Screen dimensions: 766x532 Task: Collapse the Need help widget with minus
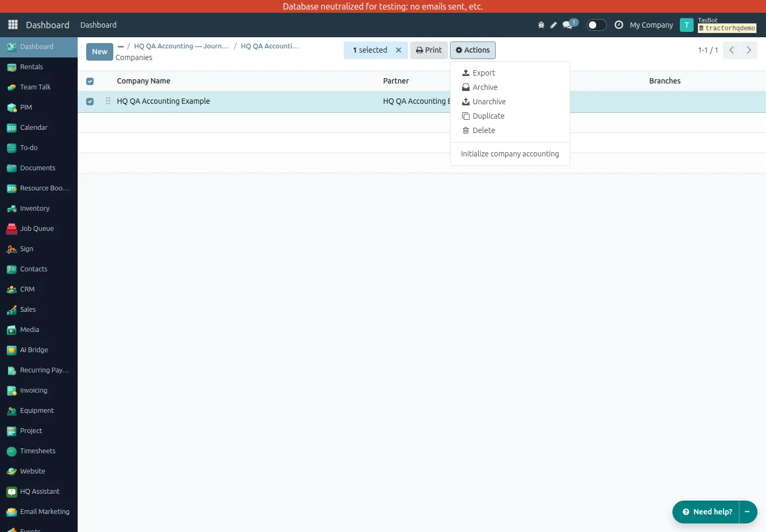click(x=747, y=512)
